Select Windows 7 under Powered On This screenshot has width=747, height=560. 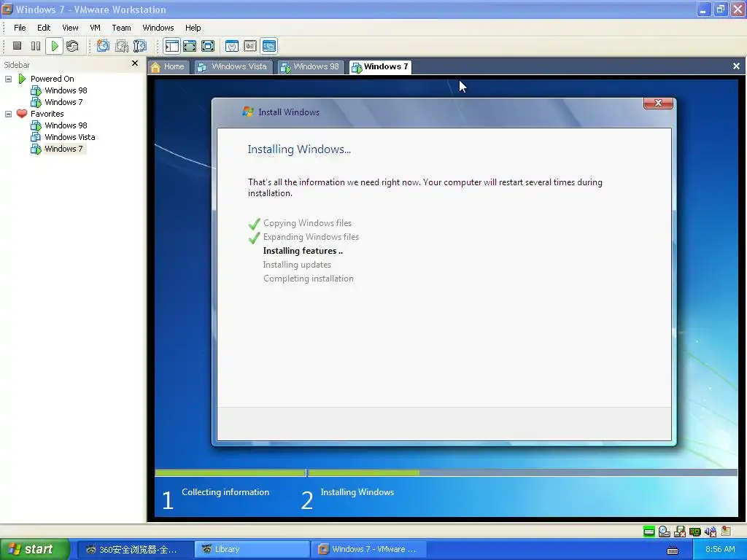coord(63,102)
